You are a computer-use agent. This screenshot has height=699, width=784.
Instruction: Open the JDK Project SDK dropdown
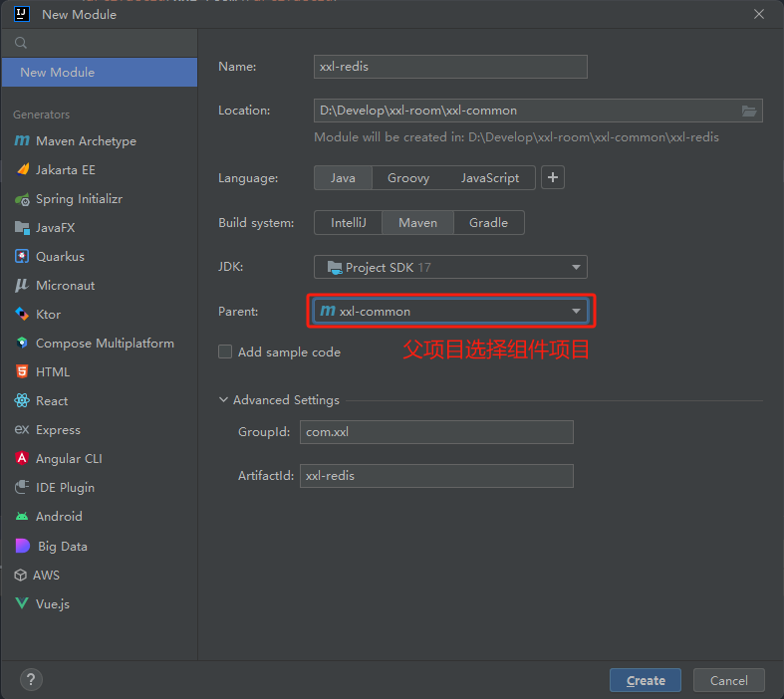tap(450, 267)
